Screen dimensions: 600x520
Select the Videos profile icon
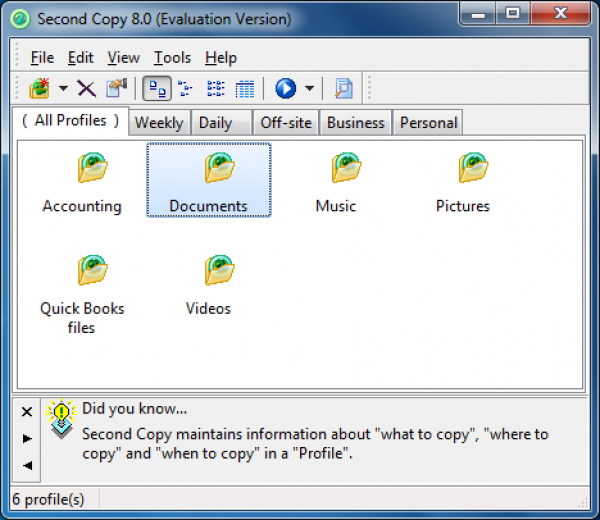coord(219,270)
